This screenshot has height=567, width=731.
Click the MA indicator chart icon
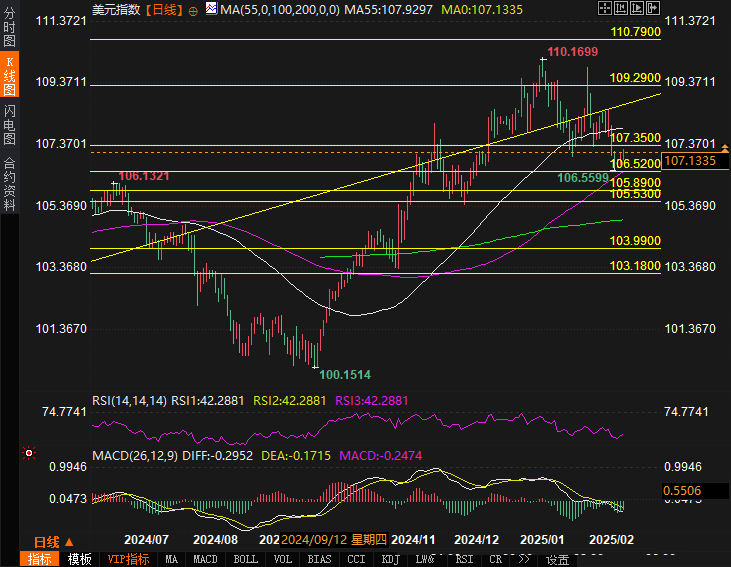pyautogui.click(x=211, y=9)
